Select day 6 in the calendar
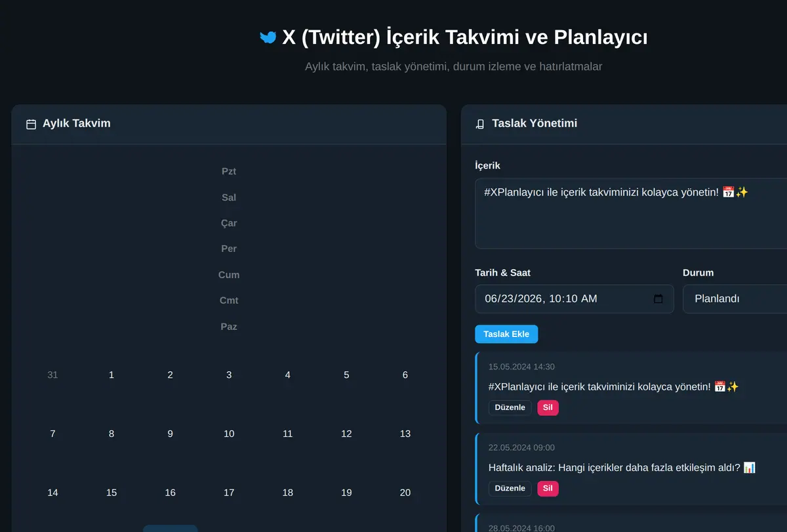 coord(405,375)
